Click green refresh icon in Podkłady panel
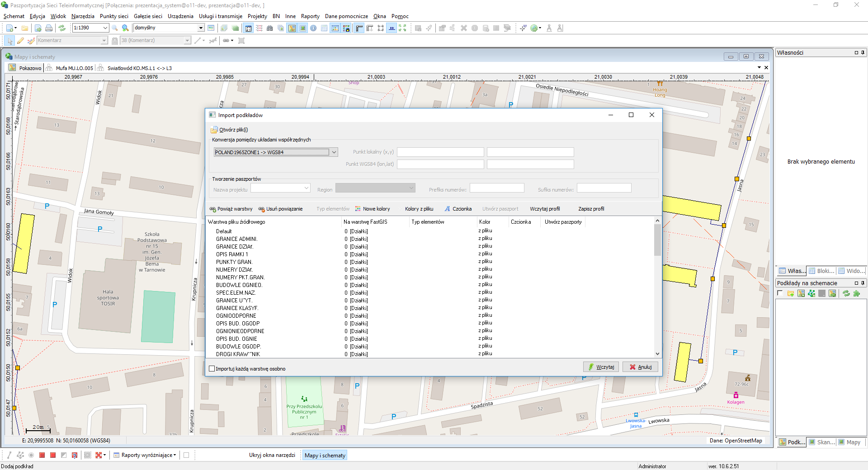Screen dimensions: 868x470 846,294
